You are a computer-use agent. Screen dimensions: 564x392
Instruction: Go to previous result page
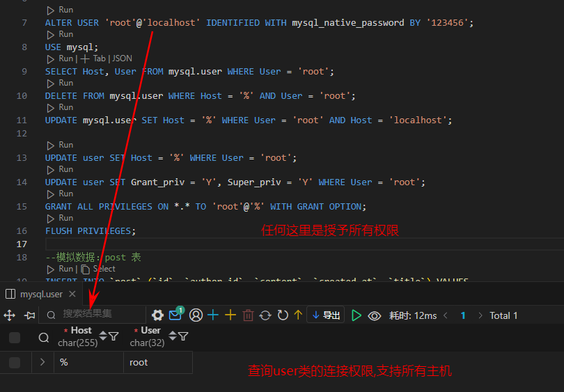pos(446,315)
